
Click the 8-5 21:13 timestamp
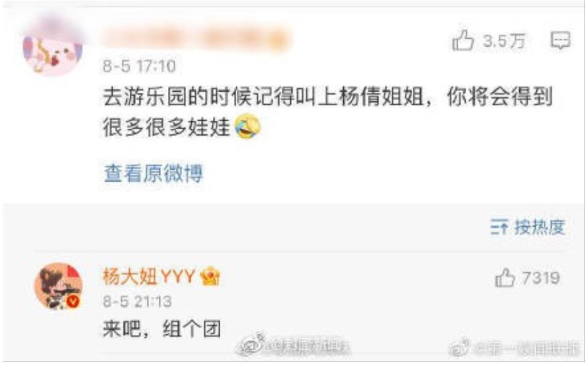pos(137,301)
